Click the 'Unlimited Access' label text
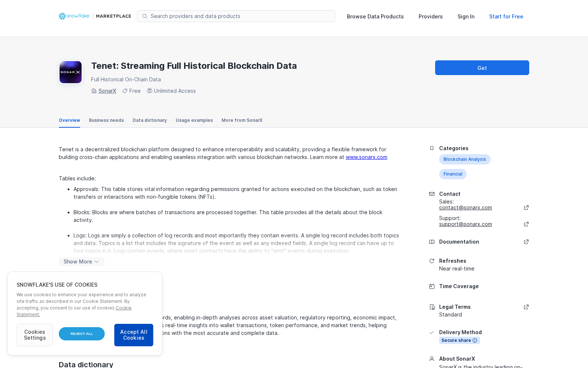588x368 pixels. point(175,91)
